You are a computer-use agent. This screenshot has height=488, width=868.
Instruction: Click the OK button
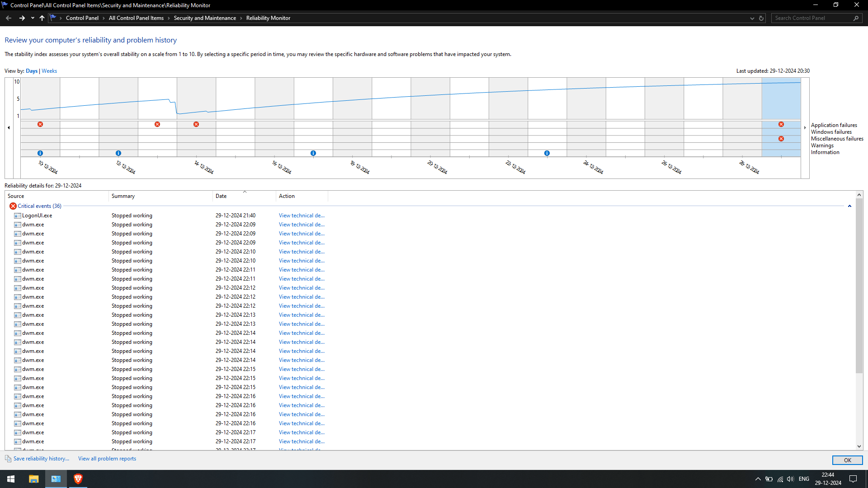pos(847,460)
